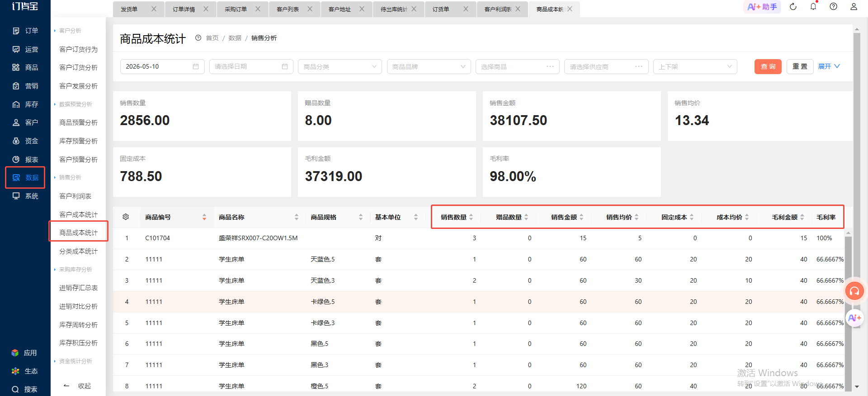This screenshot has height=396, width=868.
Task: Open the 客户 sidebar section
Action: (x=25, y=122)
